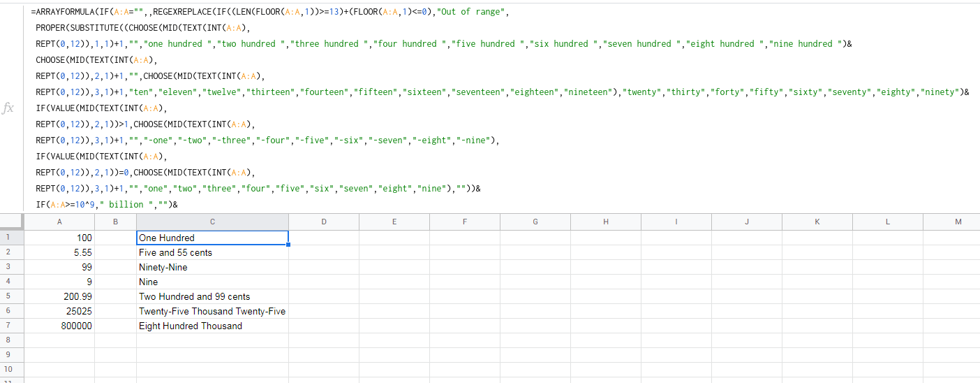Select column D header
The height and width of the screenshot is (383, 980).
click(x=324, y=222)
